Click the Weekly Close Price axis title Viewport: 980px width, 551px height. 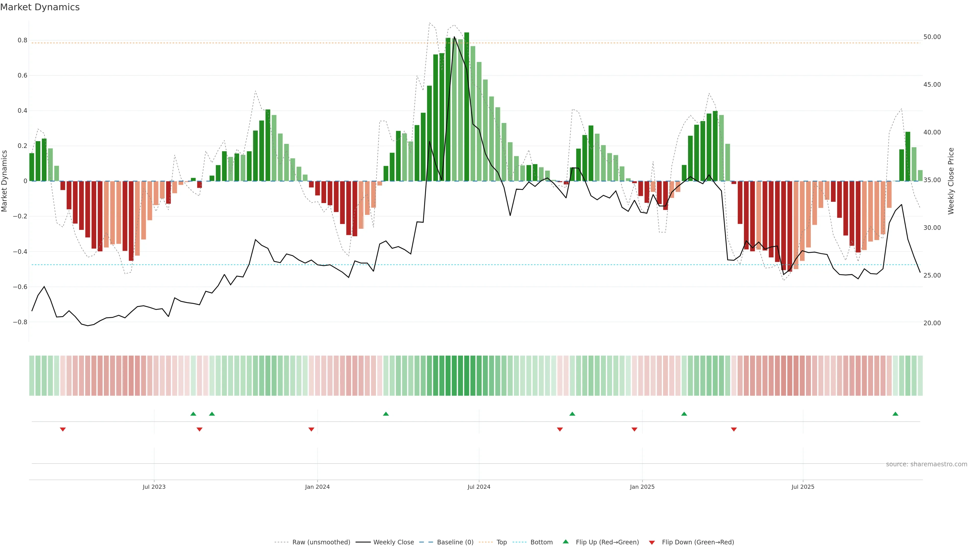(951, 181)
